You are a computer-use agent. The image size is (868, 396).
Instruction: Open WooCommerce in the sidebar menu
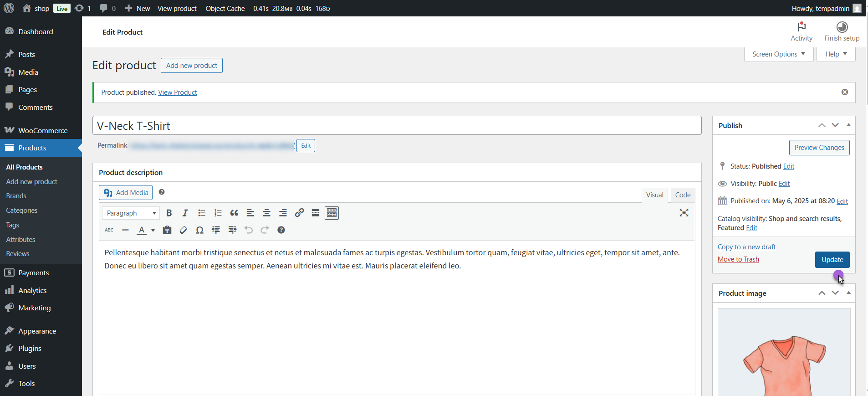click(42, 130)
